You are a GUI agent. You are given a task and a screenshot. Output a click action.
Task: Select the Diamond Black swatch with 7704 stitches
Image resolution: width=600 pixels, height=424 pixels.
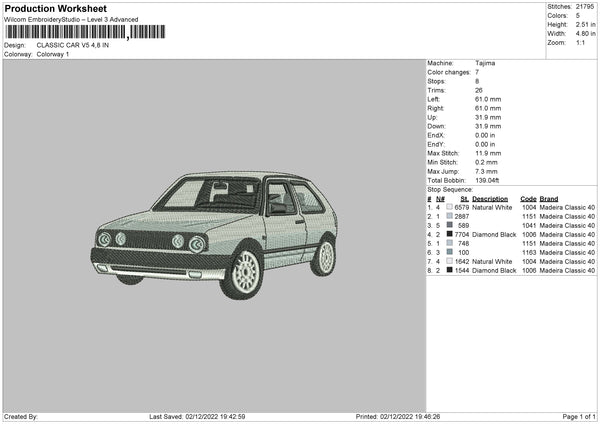450,234
